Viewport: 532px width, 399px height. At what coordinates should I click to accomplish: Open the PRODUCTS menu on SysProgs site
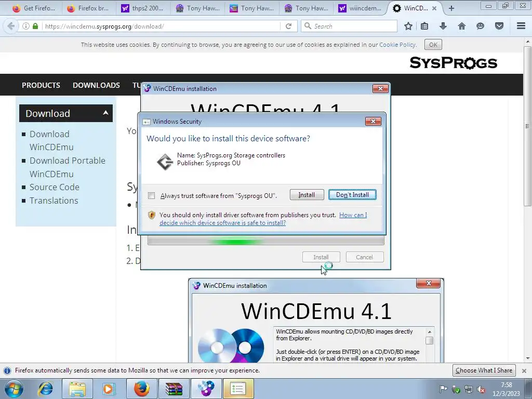[41, 85]
